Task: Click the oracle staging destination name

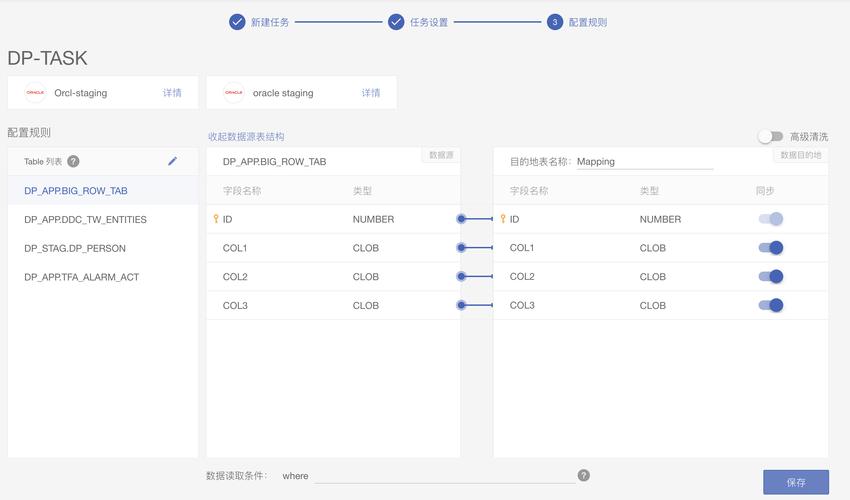Action: (283, 93)
